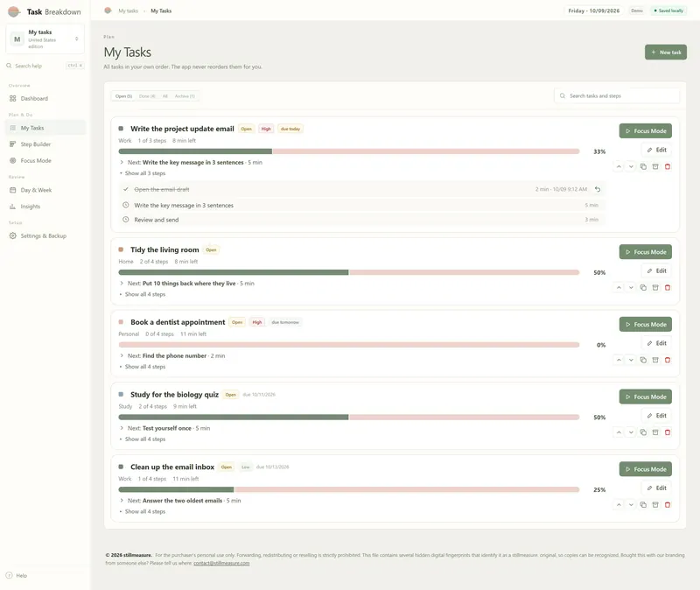Select My Tasks in the sidebar
Screen dimensions: 700x590
45,128
